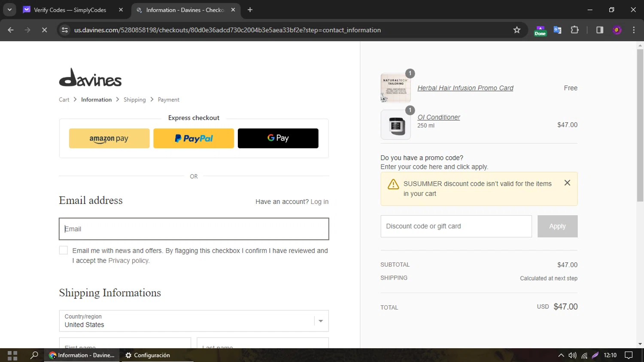Expand the Country/region dropdown
The width and height of the screenshot is (644, 362).
(x=194, y=321)
